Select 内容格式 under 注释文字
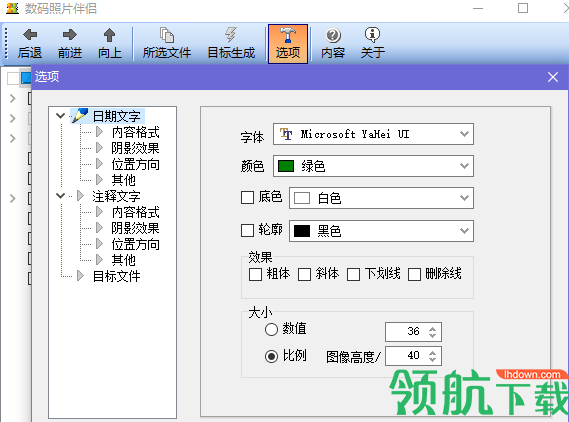 pyautogui.click(x=135, y=212)
